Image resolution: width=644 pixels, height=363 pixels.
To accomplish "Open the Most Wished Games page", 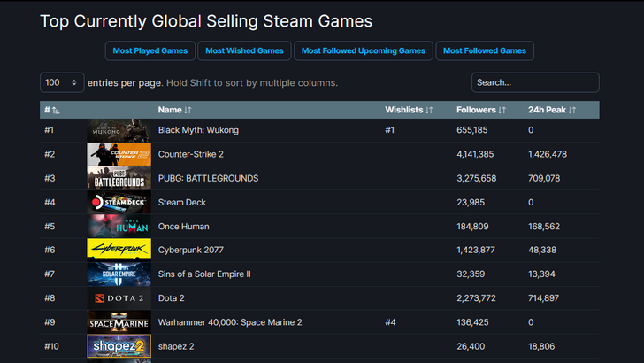I will [x=245, y=51].
